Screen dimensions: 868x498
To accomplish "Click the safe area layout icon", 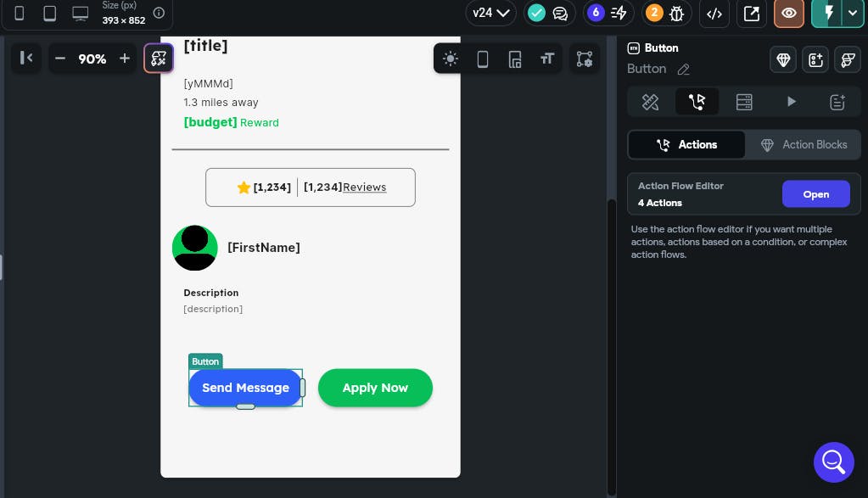I will [515, 59].
